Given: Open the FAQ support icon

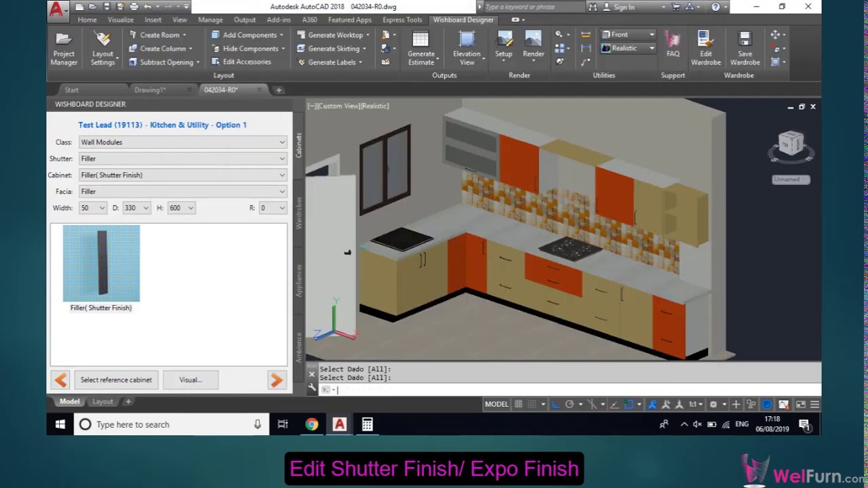Looking at the screenshot, I should click(x=673, y=45).
